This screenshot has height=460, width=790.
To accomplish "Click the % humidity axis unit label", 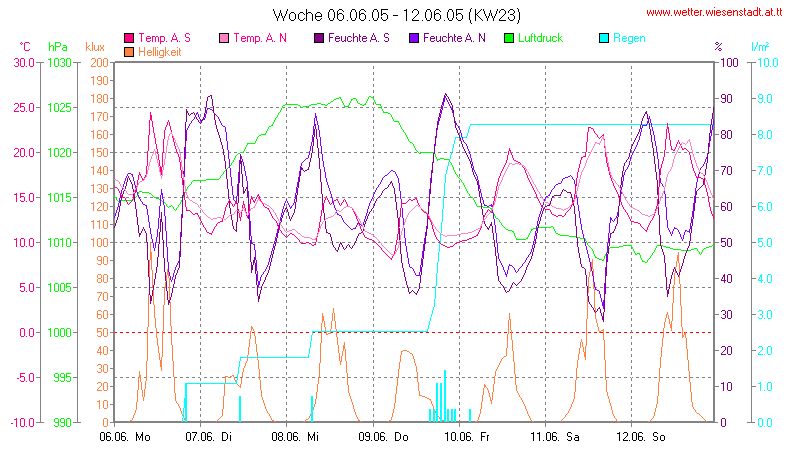I will tap(718, 47).
